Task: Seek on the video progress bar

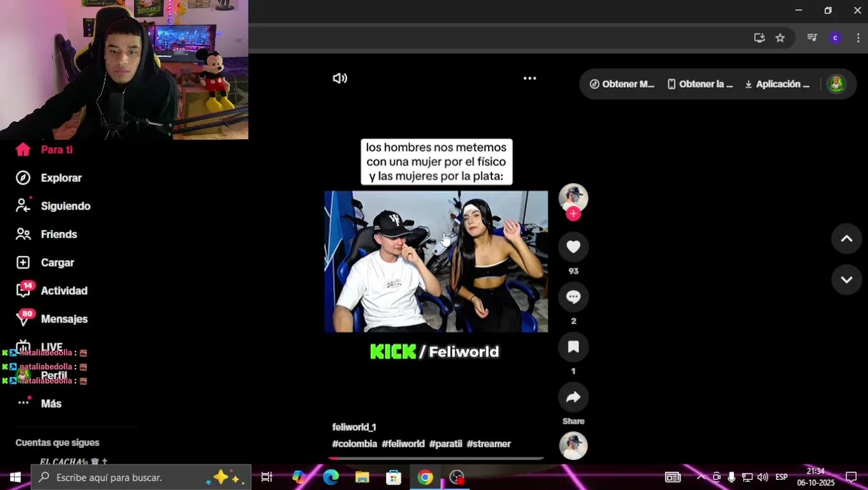Action: (x=436, y=458)
